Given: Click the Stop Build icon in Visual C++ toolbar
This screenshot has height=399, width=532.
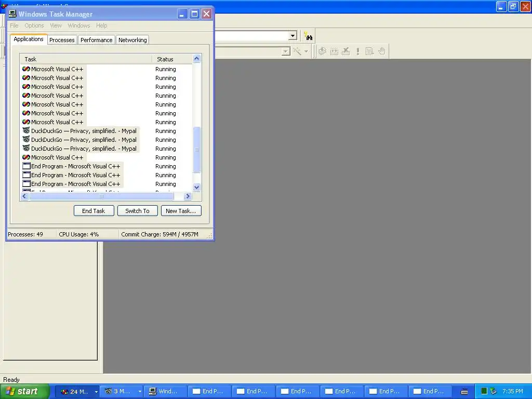Looking at the screenshot, I should 345,51.
